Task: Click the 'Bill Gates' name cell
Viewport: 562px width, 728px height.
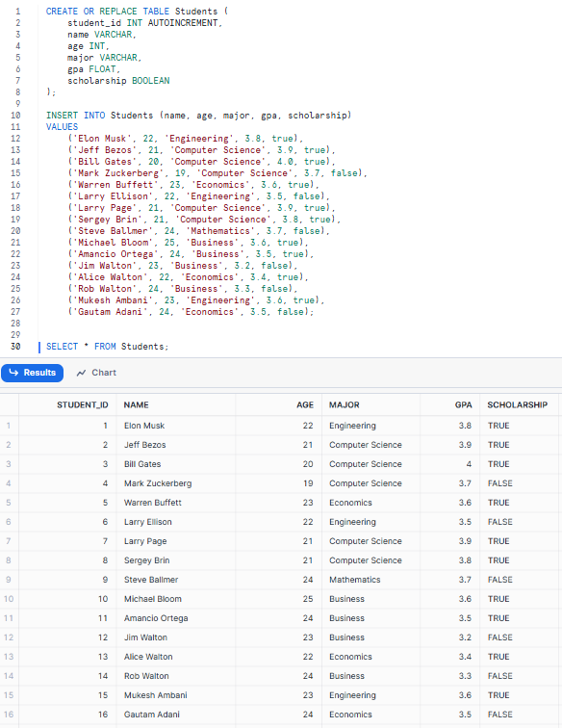Action: 142,464
